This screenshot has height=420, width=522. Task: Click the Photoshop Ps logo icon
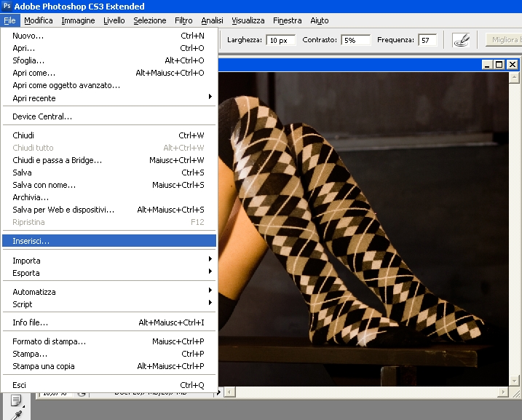[7, 6]
